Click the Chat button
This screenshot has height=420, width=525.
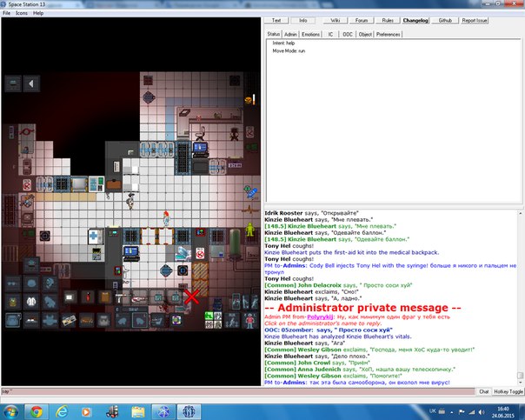pyautogui.click(x=483, y=391)
